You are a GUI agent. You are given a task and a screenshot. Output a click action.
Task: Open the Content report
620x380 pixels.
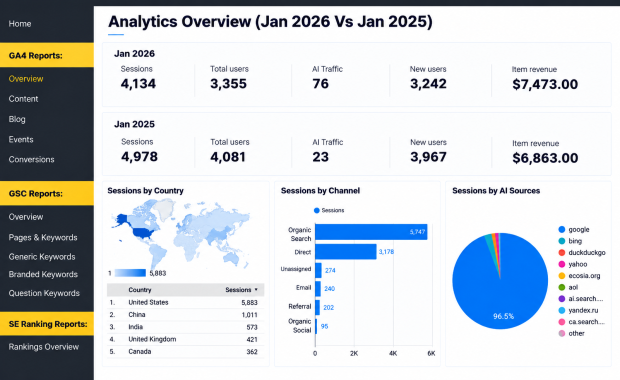click(x=23, y=99)
